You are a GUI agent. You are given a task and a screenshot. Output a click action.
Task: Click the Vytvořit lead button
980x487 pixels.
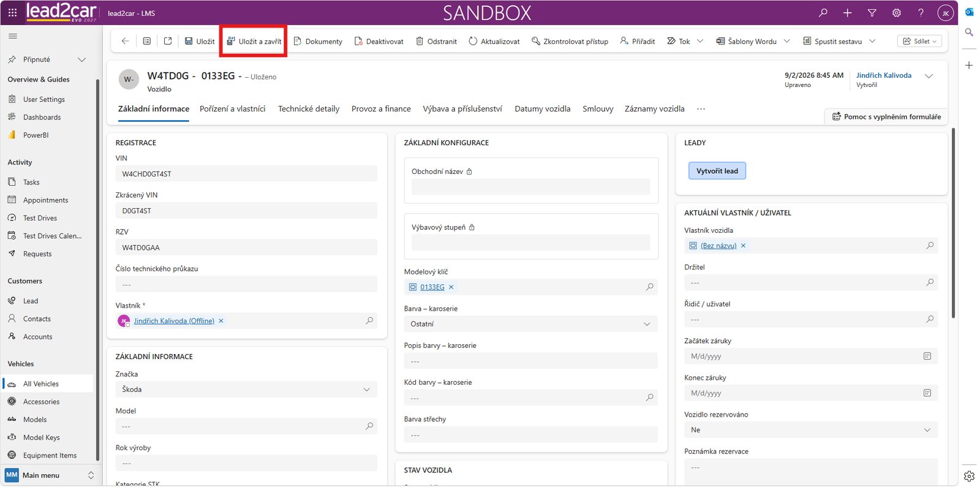(717, 171)
